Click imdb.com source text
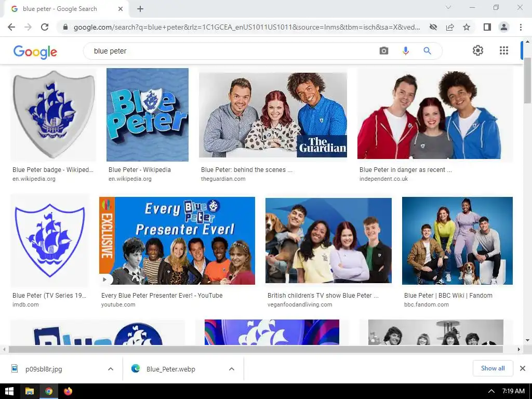Image resolution: width=532 pixels, height=399 pixels. pos(25,304)
